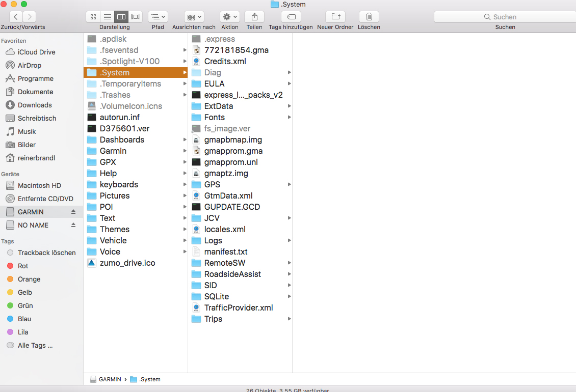Switch to column view in Darstellung

click(x=121, y=16)
